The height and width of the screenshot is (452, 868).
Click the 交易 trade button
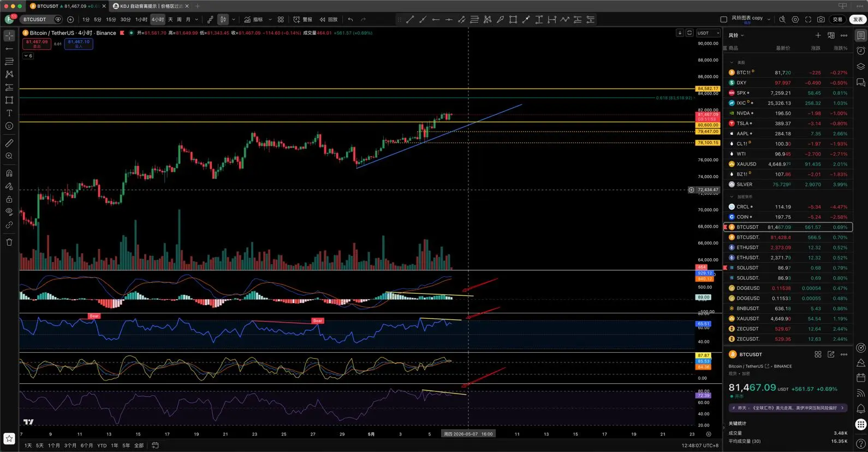tap(837, 20)
